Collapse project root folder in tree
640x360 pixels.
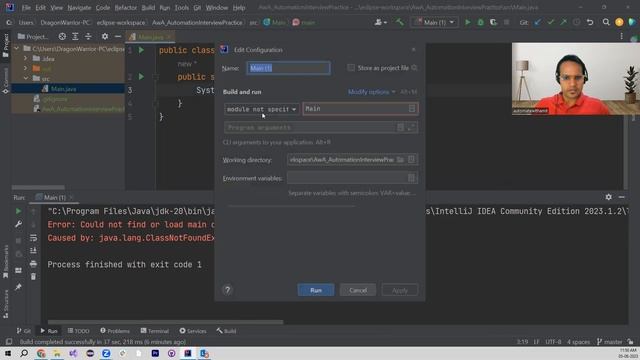pyautogui.click(x=17, y=49)
